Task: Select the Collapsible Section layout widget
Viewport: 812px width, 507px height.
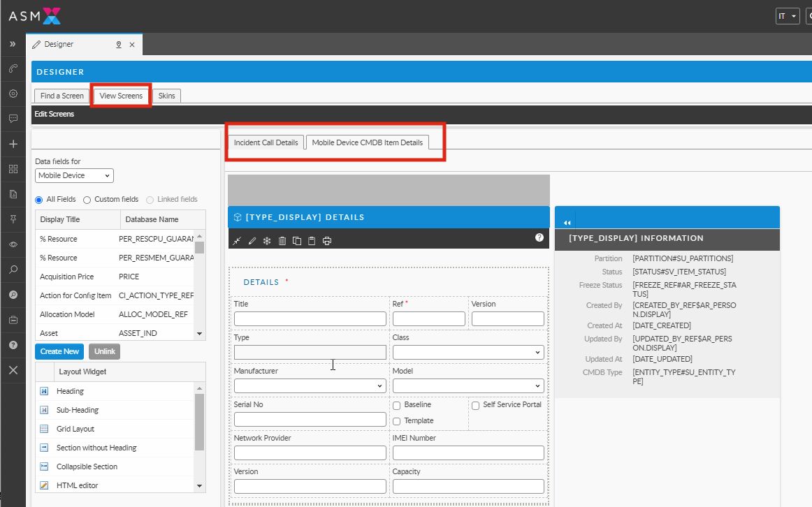Action: tap(87, 466)
